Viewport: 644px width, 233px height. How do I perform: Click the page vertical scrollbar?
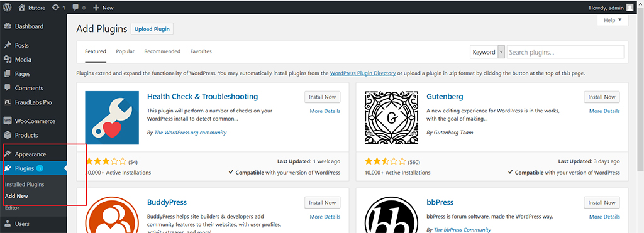pyautogui.click(x=641, y=90)
